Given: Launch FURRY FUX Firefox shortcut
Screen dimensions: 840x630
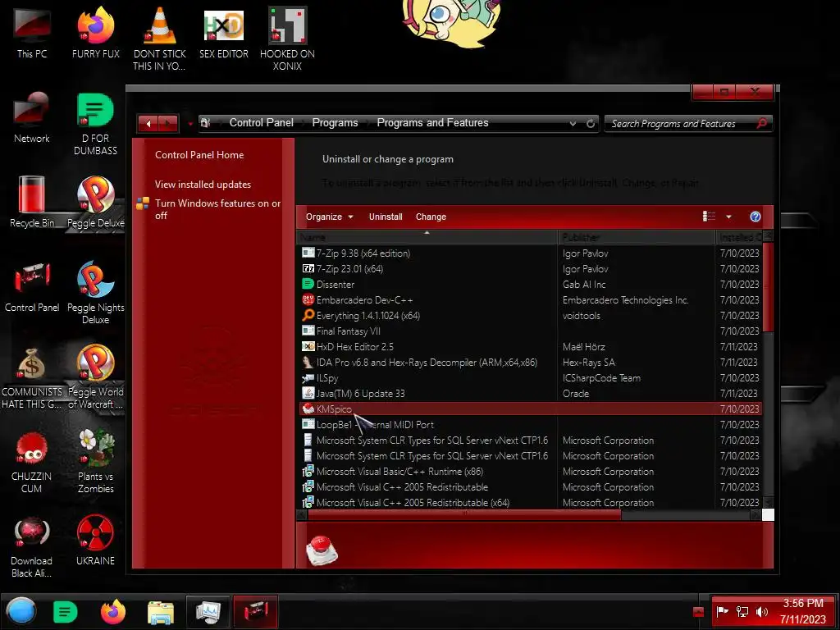Looking at the screenshot, I should [x=96, y=33].
